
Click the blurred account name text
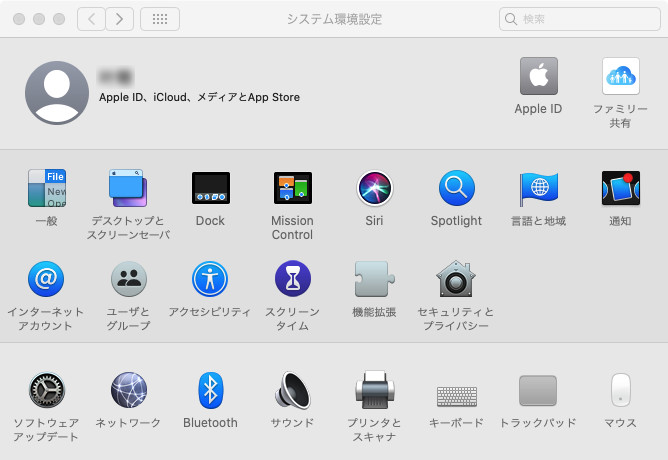pos(115,77)
